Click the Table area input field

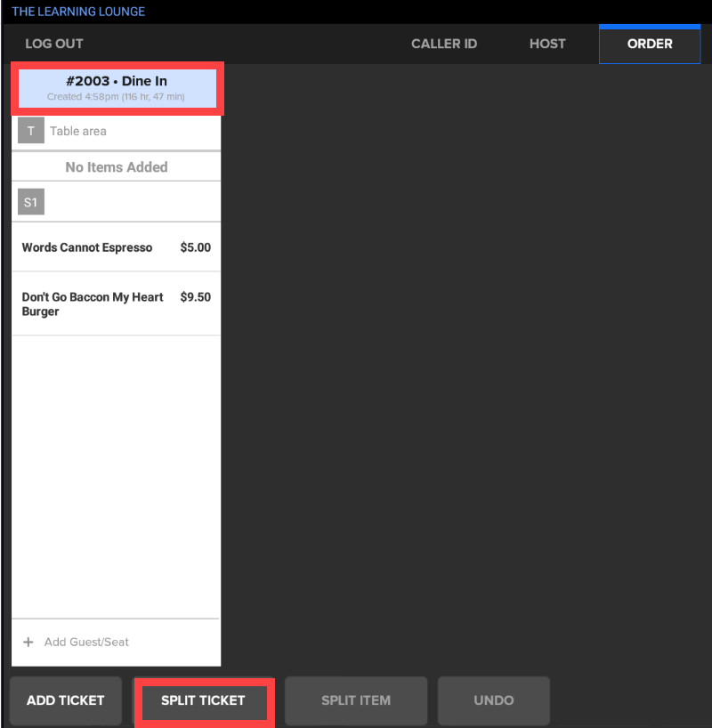pos(133,131)
